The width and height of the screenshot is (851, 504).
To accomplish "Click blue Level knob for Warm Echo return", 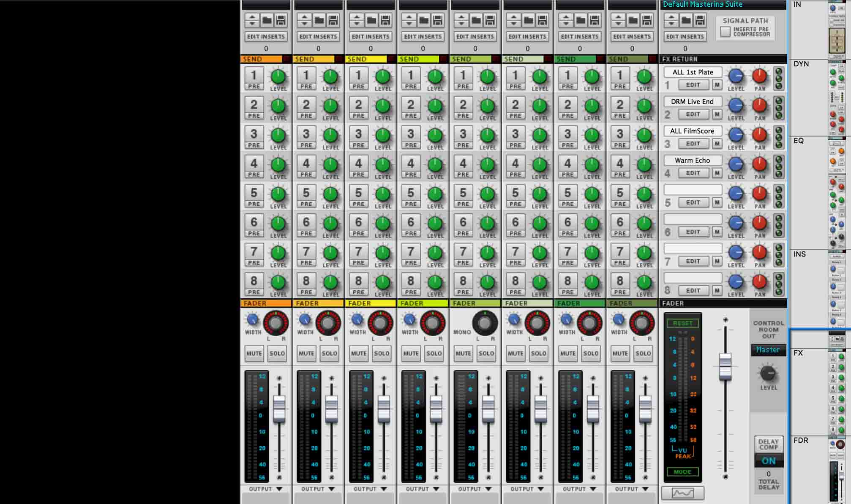I will (736, 164).
